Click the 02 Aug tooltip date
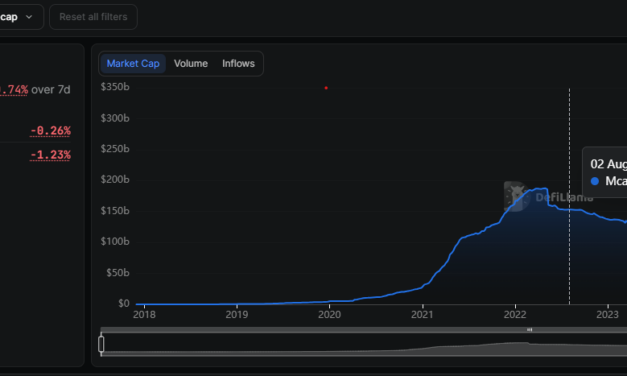Screen dimensions: 627x376 (x=609, y=164)
